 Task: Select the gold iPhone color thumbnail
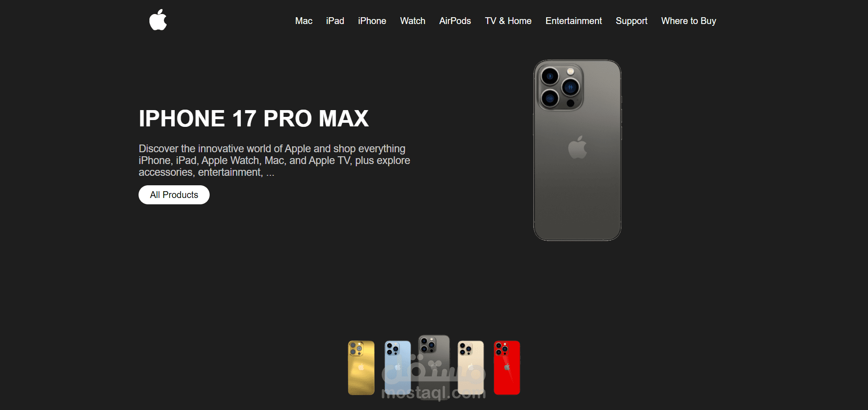(361, 368)
